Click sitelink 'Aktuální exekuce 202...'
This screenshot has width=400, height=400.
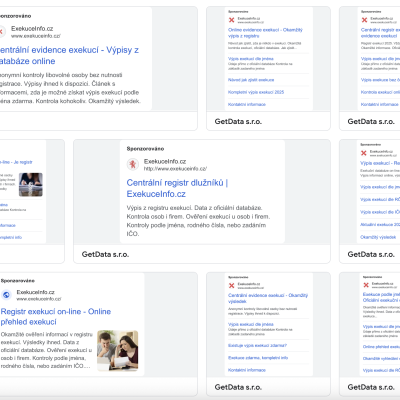pos(380,224)
